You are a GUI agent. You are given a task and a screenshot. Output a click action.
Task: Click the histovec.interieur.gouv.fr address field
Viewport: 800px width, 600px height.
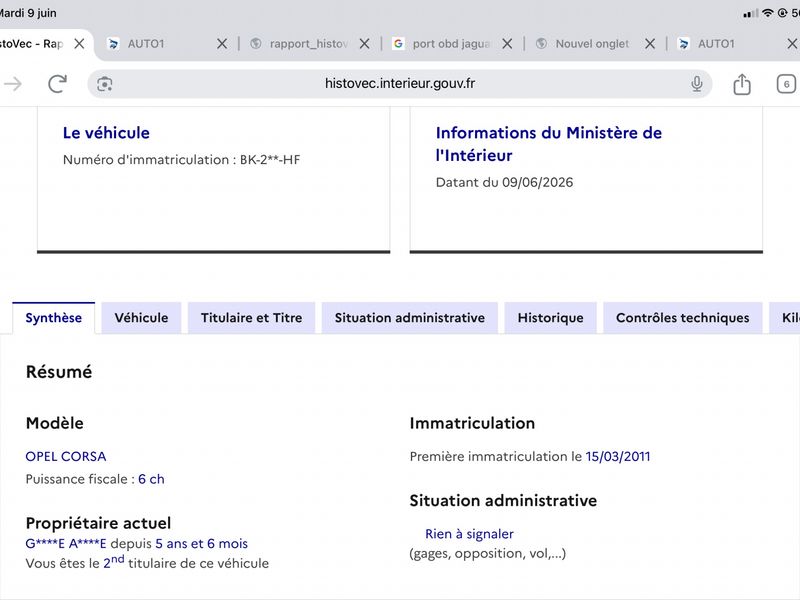(399, 84)
